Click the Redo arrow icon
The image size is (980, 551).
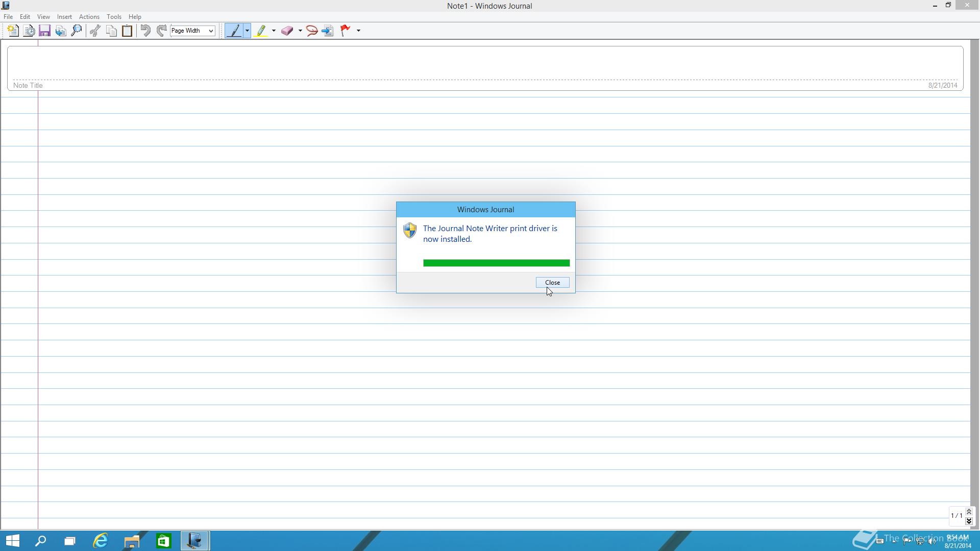161,31
